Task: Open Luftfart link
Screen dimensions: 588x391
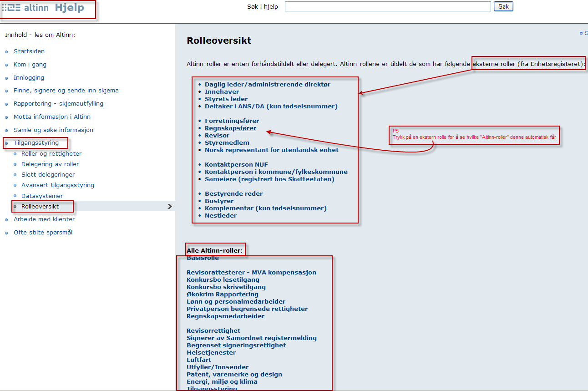Action: [199, 360]
